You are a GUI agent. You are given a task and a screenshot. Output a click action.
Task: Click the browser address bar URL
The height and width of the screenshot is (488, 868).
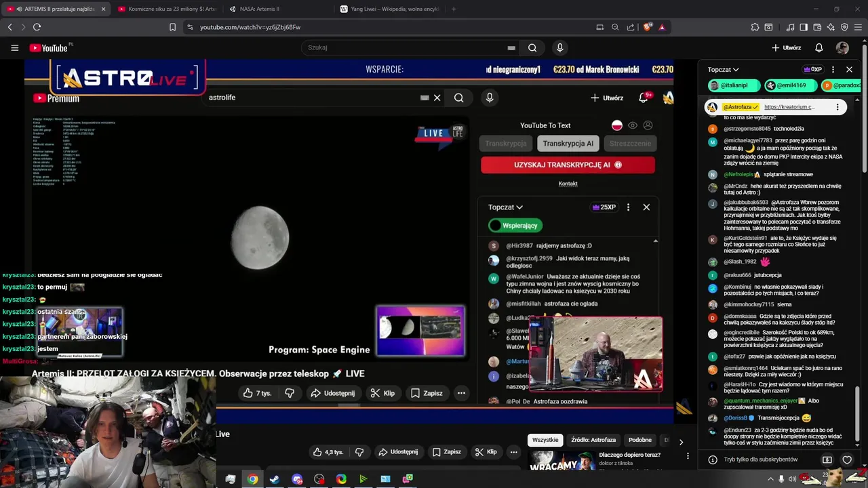point(250,27)
